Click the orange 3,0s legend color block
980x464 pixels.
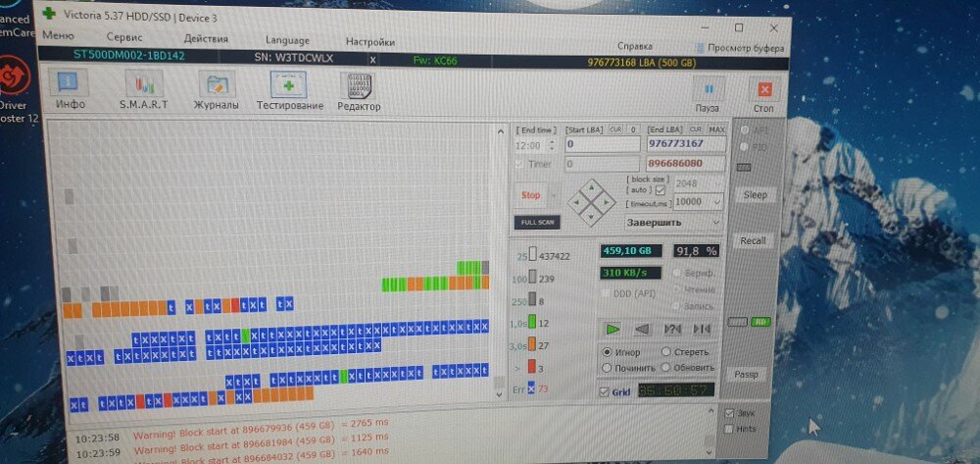[x=532, y=344]
